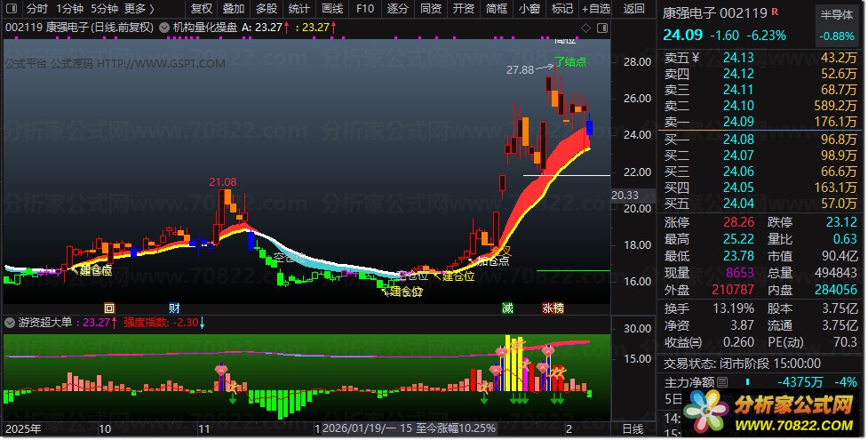This screenshot has height=440, width=868.
Task: Click the 买一 price 24.08
Action: [x=738, y=139]
